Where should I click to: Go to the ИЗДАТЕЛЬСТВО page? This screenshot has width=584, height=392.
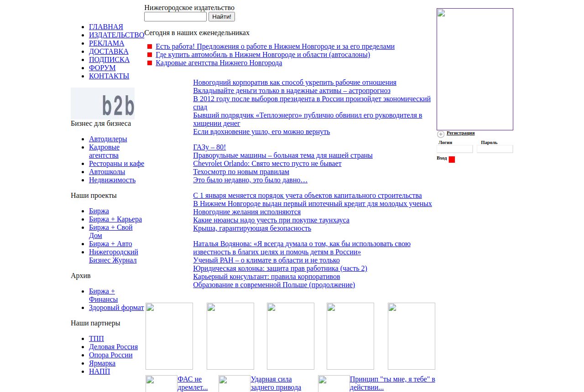pyautogui.click(x=116, y=35)
